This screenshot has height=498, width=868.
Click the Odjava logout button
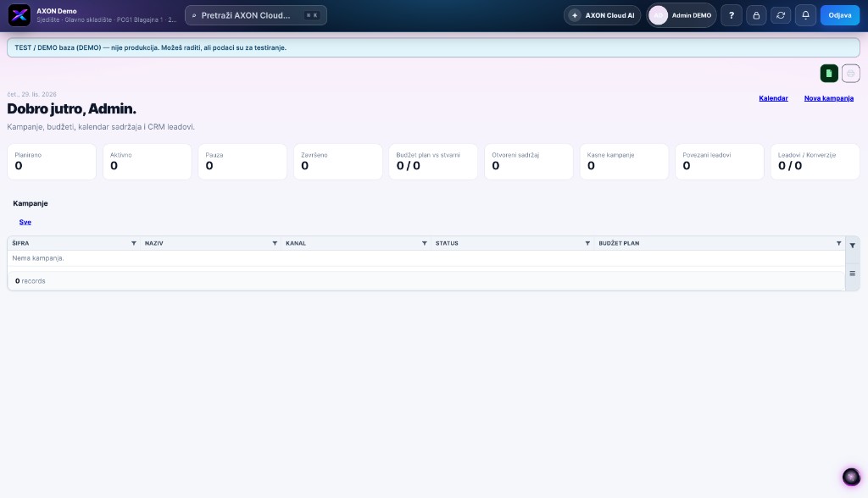(x=840, y=15)
